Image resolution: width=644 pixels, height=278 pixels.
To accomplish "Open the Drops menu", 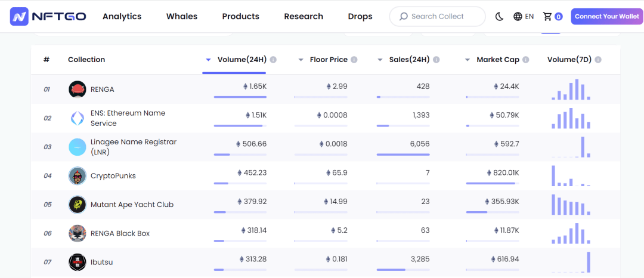I will pyautogui.click(x=360, y=17).
